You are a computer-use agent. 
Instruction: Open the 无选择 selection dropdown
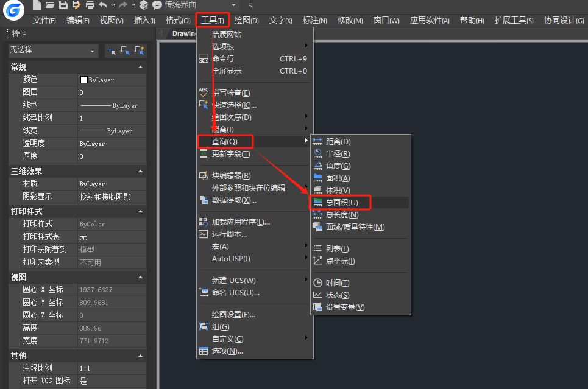coord(54,51)
